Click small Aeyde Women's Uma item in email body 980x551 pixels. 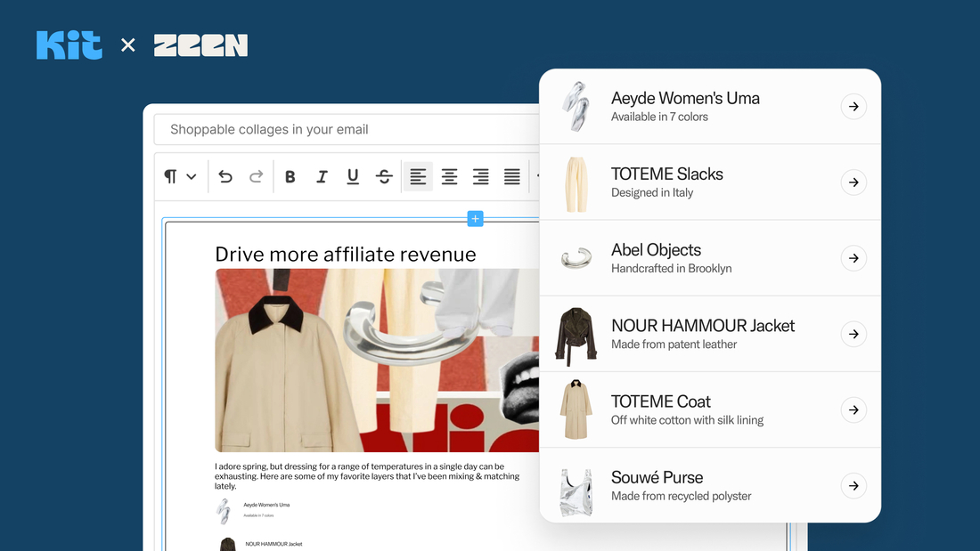pos(253,510)
